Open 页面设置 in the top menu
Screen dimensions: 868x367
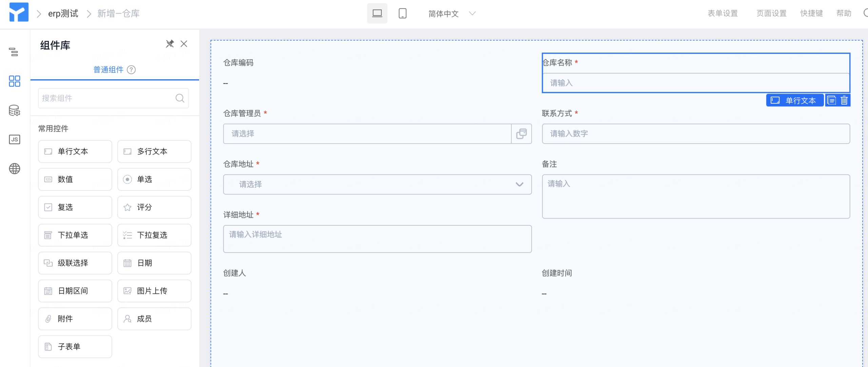[x=771, y=14]
